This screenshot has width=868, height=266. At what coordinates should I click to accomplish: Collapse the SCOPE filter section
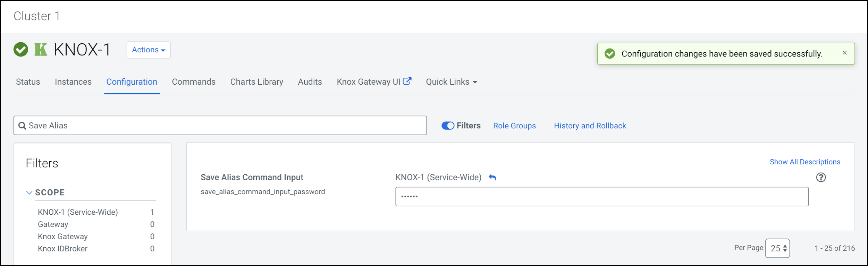(x=30, y=192)
